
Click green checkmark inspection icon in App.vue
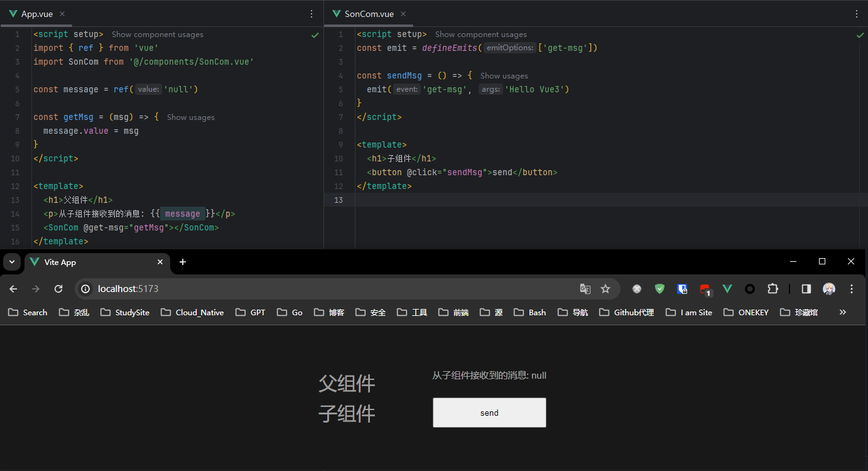[315, 35]
